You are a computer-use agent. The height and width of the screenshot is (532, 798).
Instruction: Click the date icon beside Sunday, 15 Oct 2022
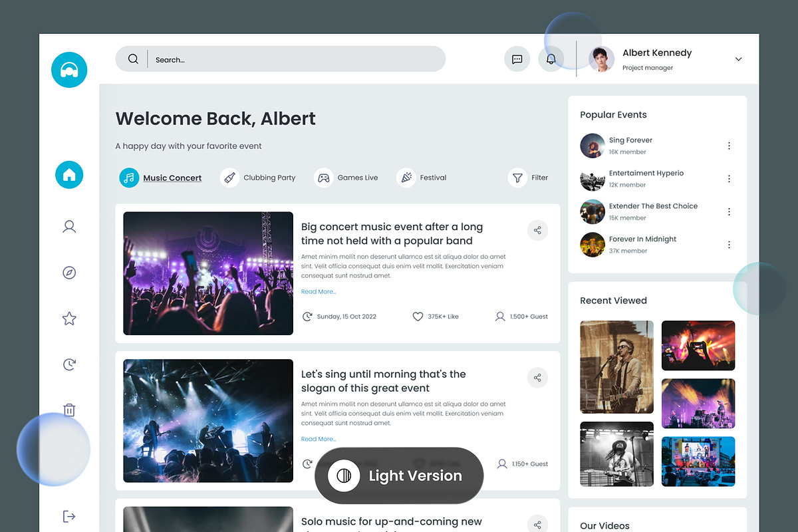(x=307, y=317)
